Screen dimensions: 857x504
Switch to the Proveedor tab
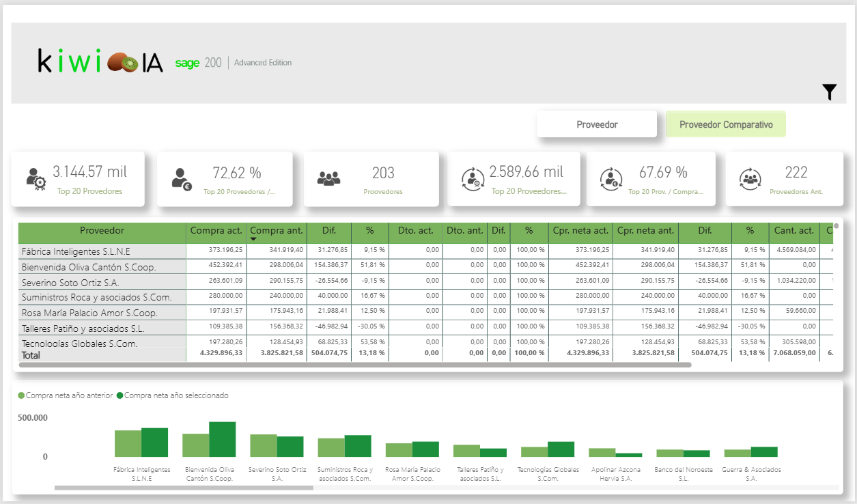click(x=596, y=124)
